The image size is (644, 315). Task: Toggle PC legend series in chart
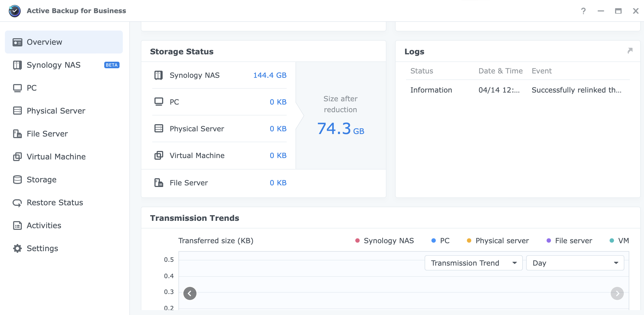pos(440,240)
